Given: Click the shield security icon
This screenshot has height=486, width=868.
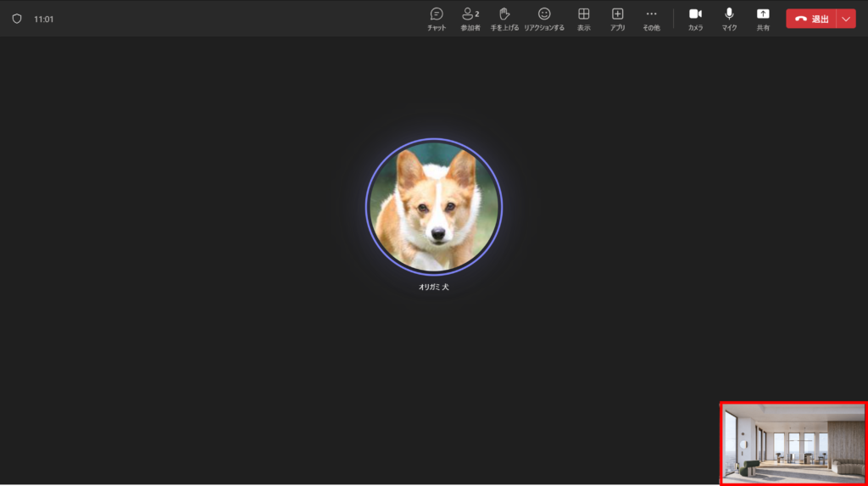Looking at the screenshot, I should pos(16,18).
